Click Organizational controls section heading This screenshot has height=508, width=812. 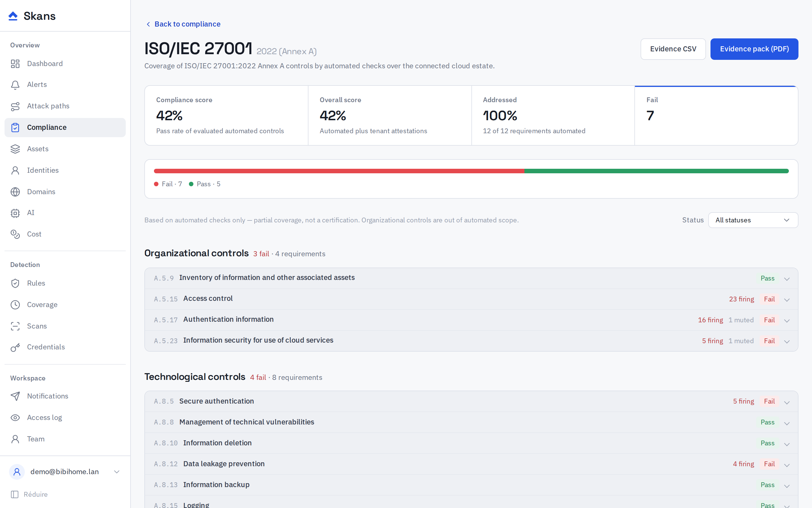(196, 253)
